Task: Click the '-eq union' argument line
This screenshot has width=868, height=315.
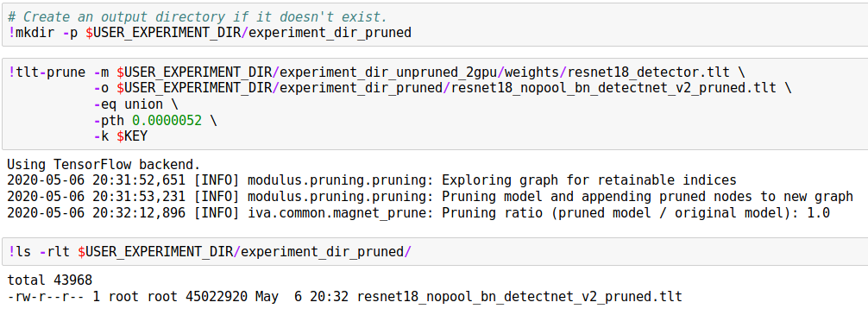Action: tap(128, 104)
